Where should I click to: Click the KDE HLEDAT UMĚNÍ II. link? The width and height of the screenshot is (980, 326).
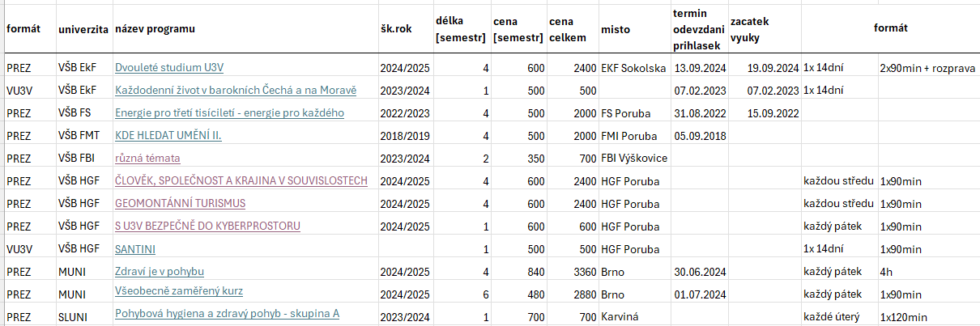click(x=168, y=136)
